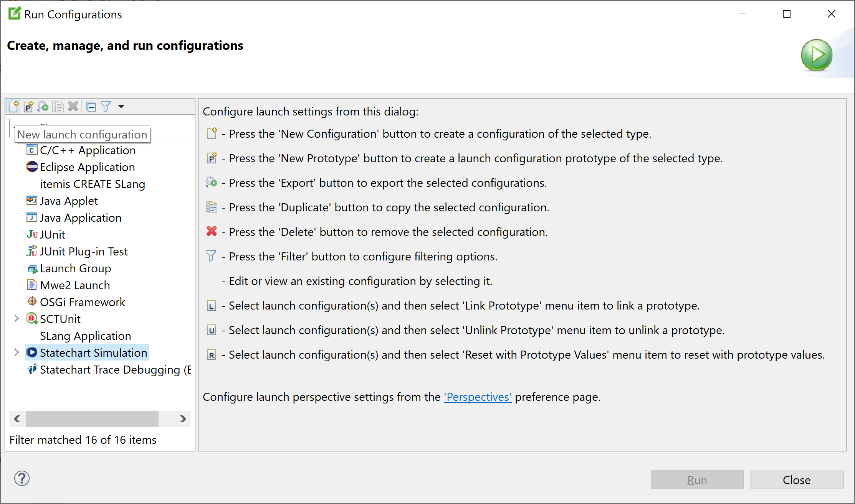Screen dimensions: 855x504
Task: Click the OSGi Framework icon
Action: 32,301
